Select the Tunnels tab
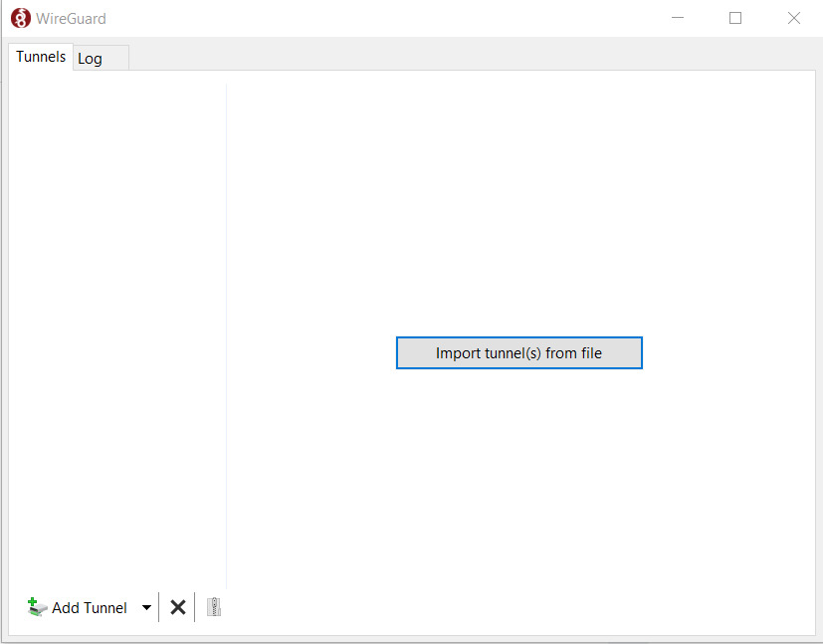This screenshot has height=644, width=823. (x=41, y=57)
